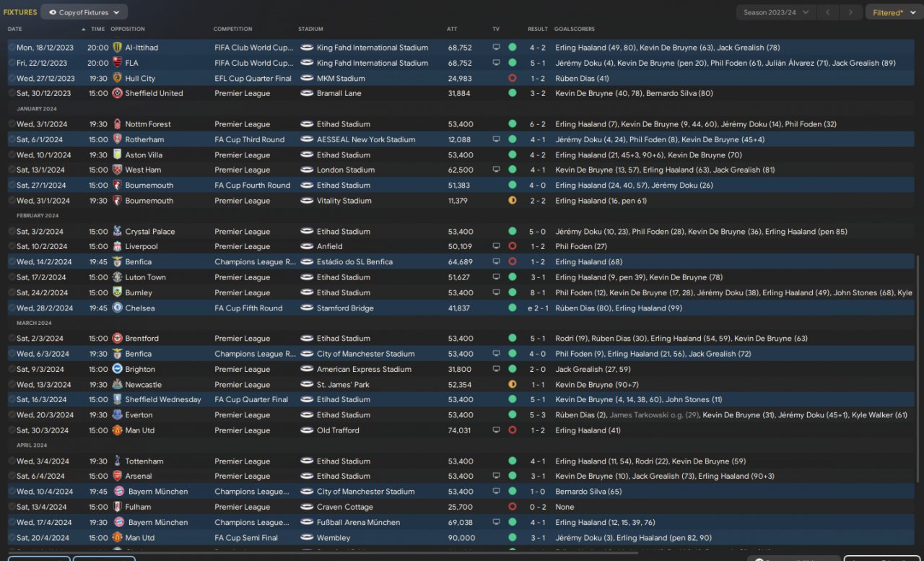Open the Season 2023/24 selector
The width and height of the screenshot is (924, 561).
coord(776,12)
